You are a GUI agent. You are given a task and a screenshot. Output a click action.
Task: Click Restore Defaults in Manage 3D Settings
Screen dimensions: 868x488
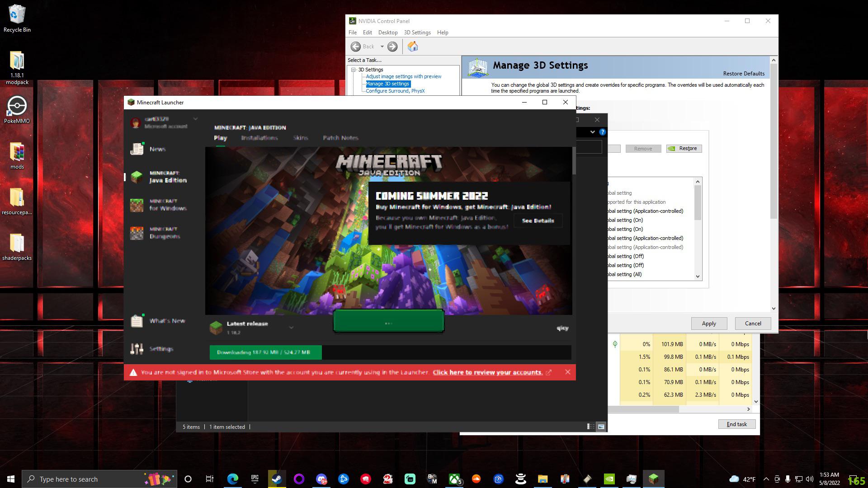click(744, 73)
